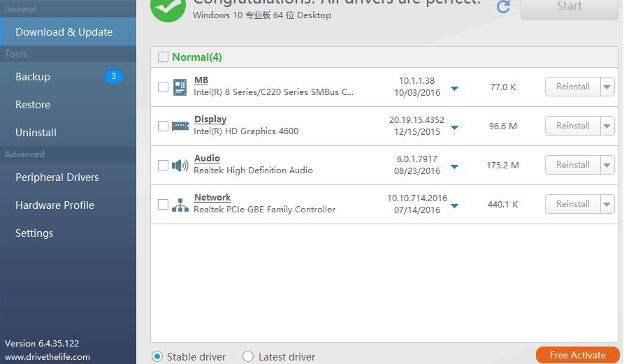Click the audio speaker driver icon
This screenshot has height=364, width=624.
[180, 165]
